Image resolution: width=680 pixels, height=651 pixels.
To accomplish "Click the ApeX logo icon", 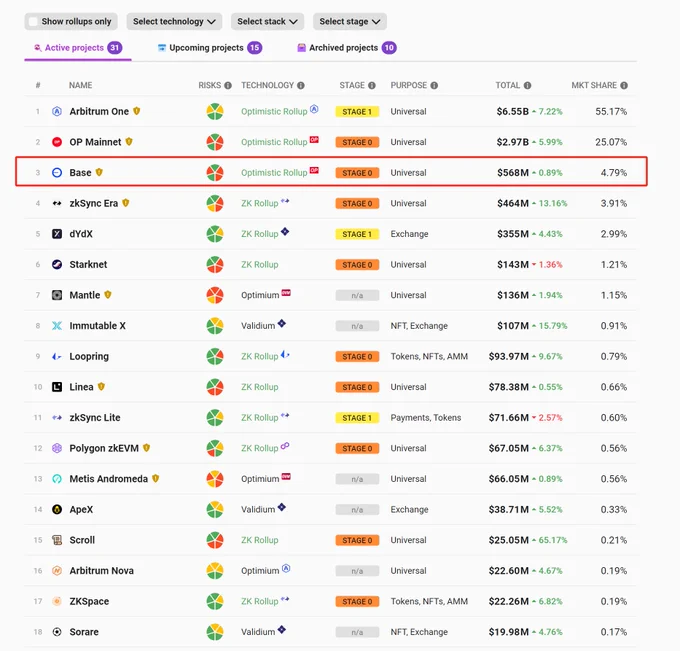I will coord(57,510).
